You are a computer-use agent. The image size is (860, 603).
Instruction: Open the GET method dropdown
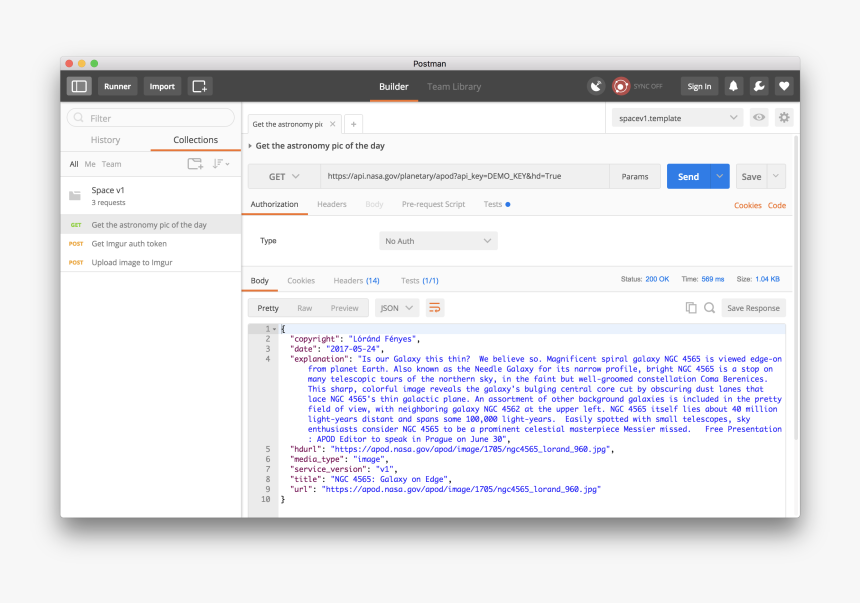[x=284, y=177]
